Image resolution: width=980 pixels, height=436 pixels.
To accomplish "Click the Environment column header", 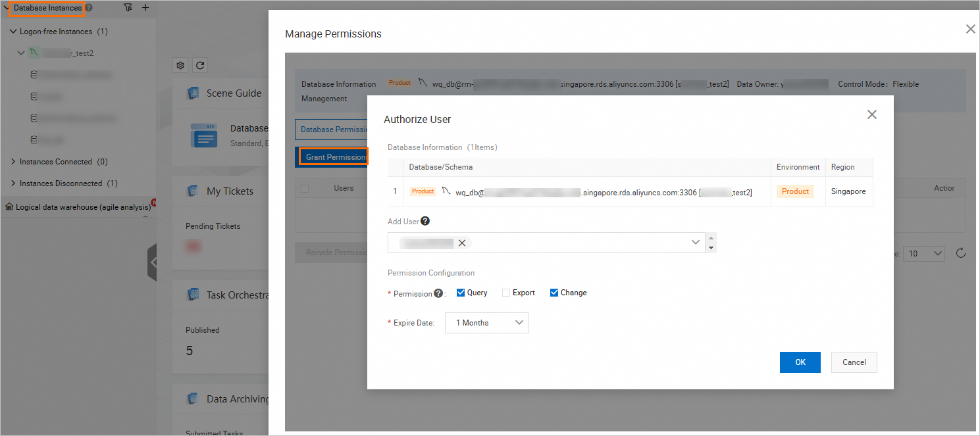I will (x=798, y=167).
